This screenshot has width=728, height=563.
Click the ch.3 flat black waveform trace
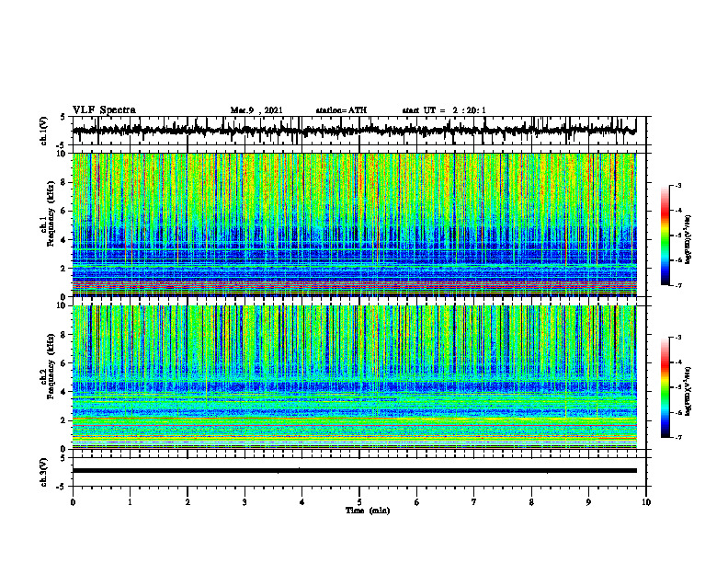(x=354, y=471)
